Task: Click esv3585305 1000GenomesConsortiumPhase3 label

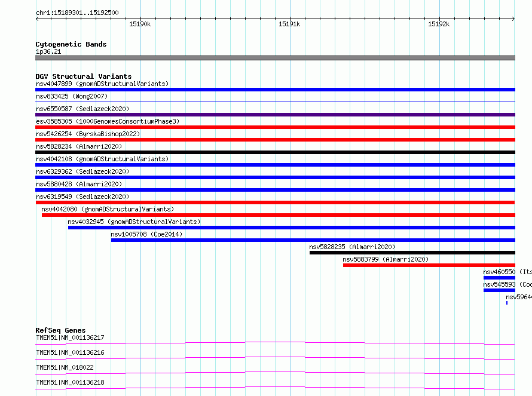Action: [x=108, y=121]
